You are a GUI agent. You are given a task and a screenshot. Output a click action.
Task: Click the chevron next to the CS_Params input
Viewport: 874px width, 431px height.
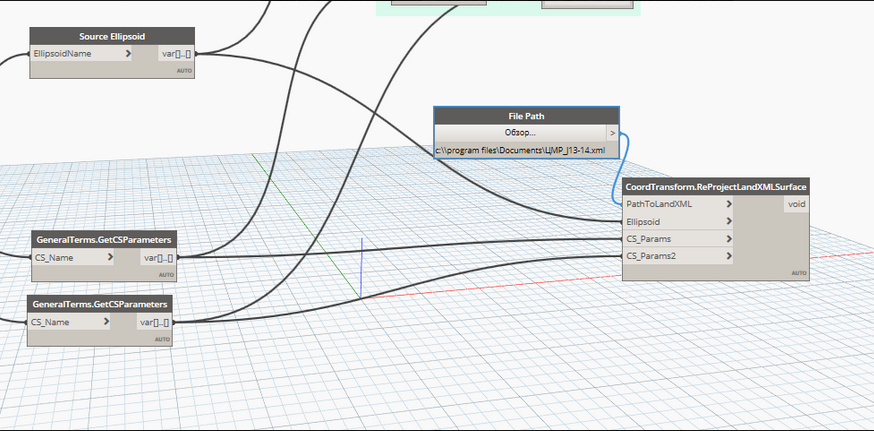tap(729, 239)
